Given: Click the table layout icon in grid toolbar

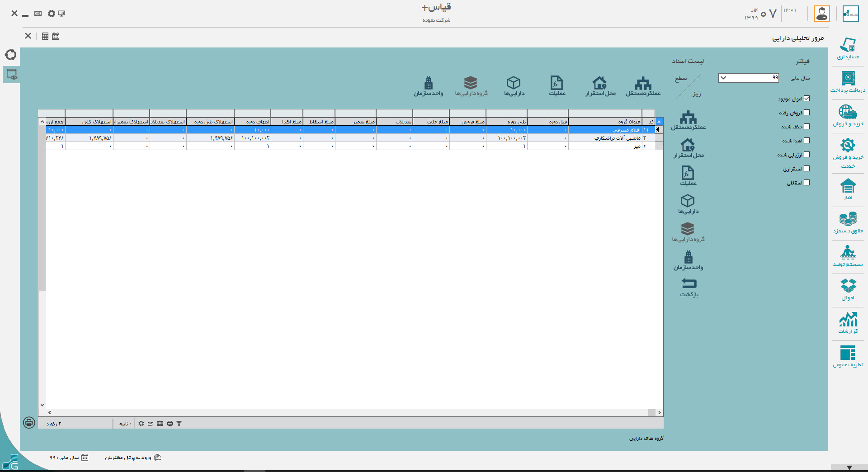Looking at the screenshot, I should click(160, 424).
